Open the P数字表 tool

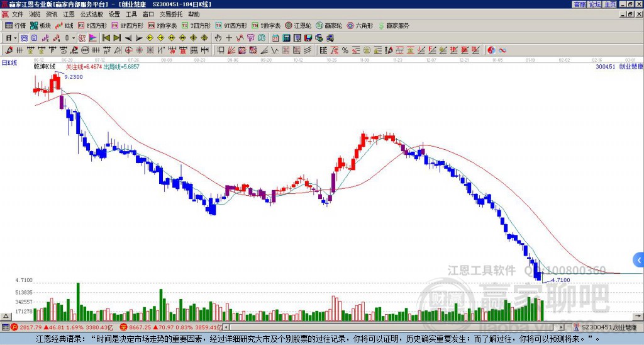[162, 25]
